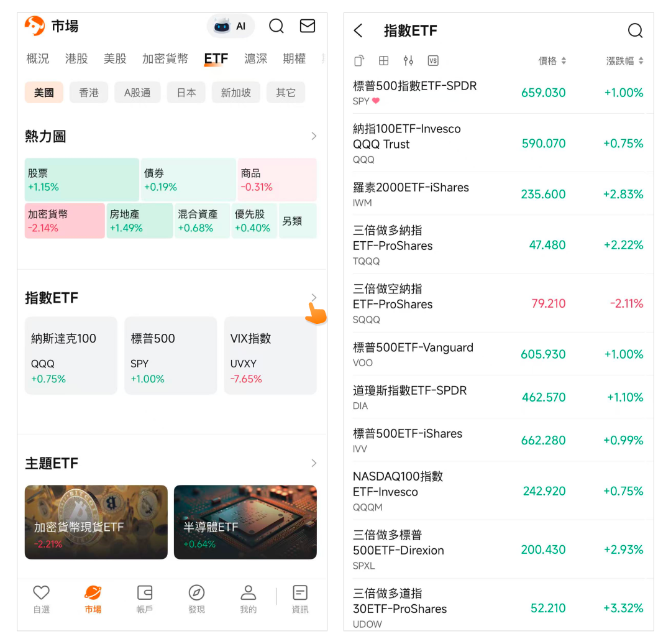Select the 日本 region chip
The width and height of the screenshot is (671, 644).
click(x=186, y=93)
